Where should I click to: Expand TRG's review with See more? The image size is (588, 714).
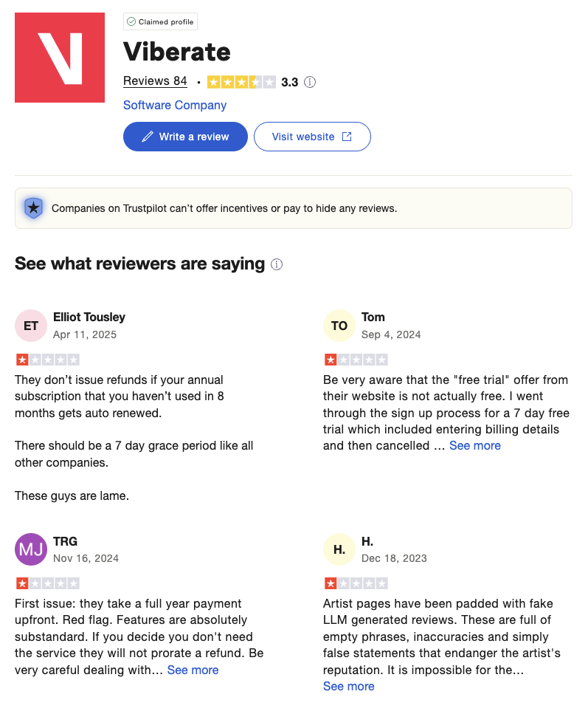193,670
